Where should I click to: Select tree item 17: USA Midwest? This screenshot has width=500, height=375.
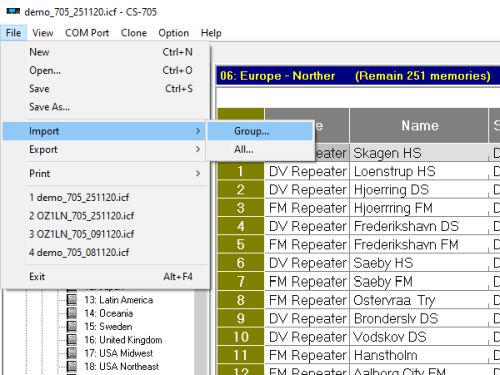[x=119, y=353]
